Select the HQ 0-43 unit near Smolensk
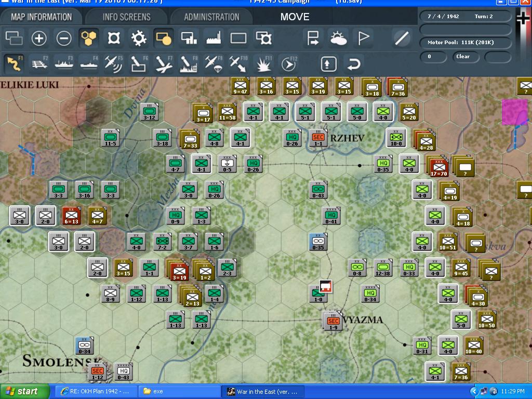Image resolution: width=532 pixels, height=399 pixels. point(123,371)
